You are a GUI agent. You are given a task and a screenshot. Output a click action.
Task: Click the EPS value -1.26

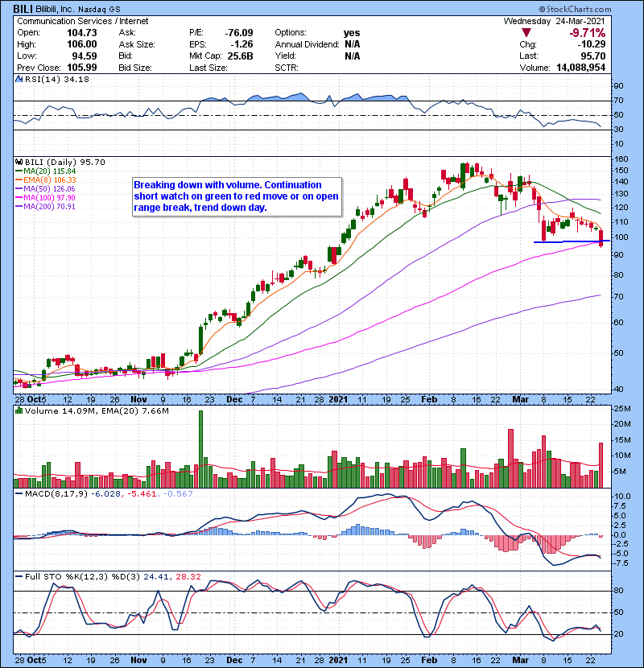[x=242, y=44]
